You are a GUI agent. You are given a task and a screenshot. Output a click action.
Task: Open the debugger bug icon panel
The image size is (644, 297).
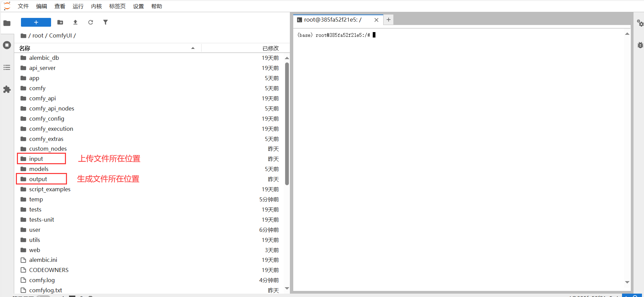pyautogui.click(x=640, y=45)
